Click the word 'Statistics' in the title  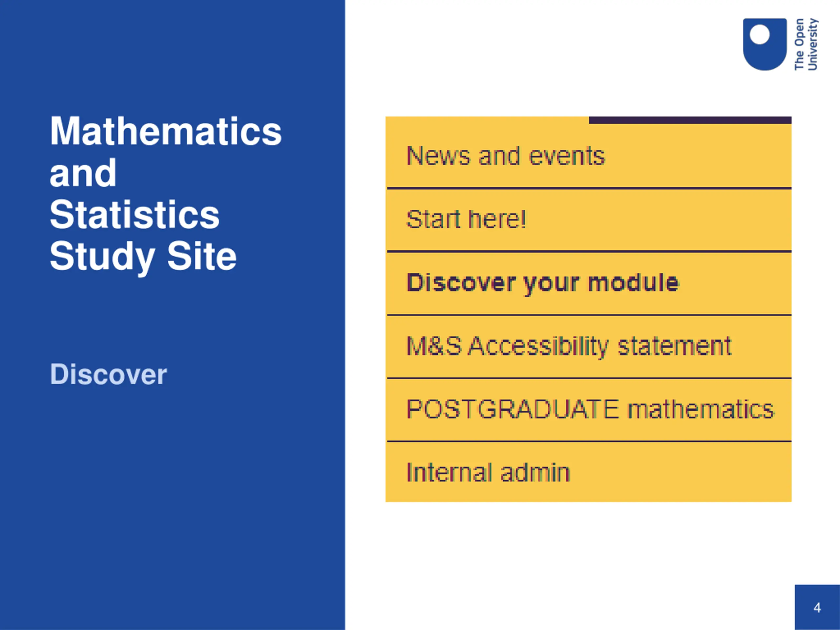135,215
